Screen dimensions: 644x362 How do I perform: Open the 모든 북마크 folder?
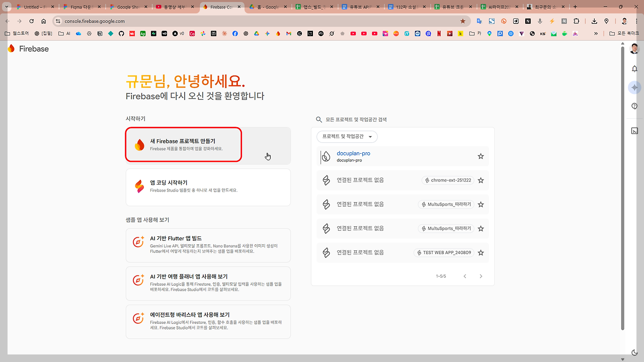click(x=624, y=33)
